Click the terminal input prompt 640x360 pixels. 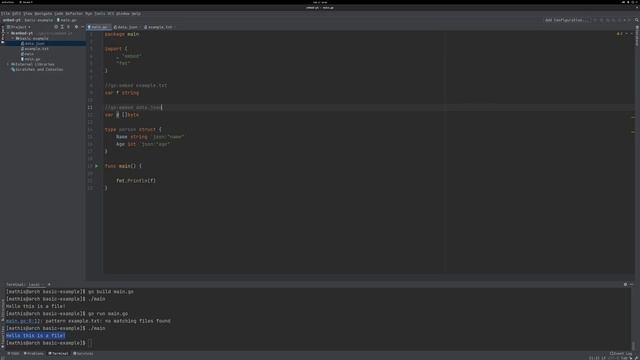[x=90, y=343]
